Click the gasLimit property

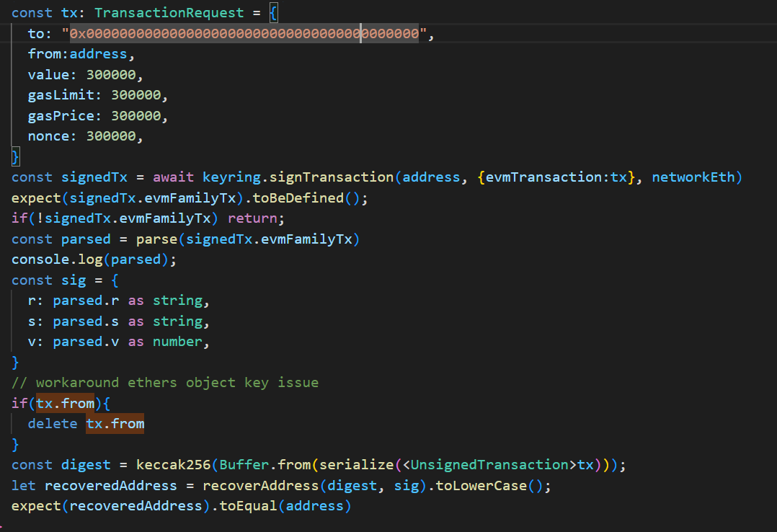pyautogui.click(x=61, y=95)
